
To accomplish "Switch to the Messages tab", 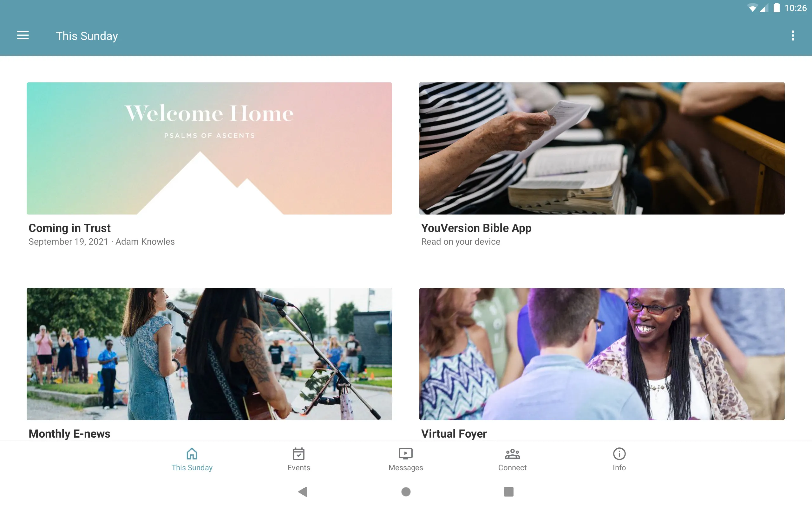I will [406, 460].
